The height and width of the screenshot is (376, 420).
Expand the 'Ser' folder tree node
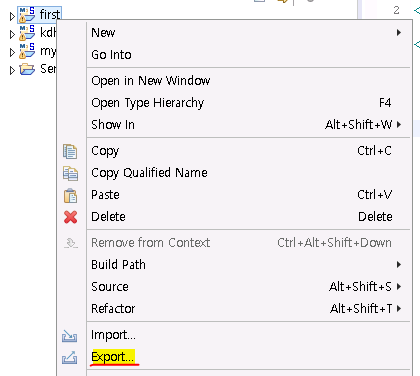(12, 70)
